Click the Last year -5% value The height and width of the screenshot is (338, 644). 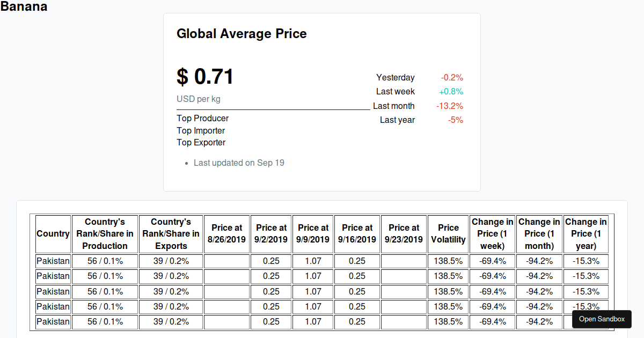(455, 120)
